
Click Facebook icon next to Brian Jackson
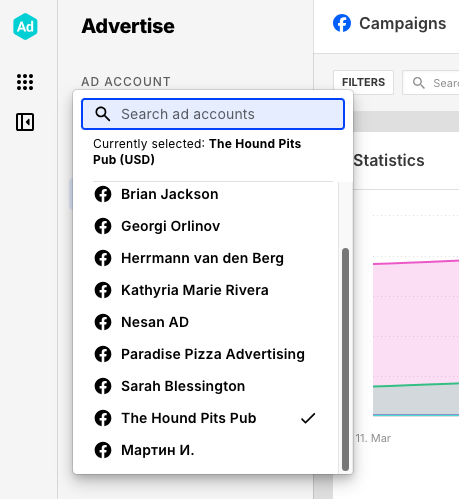pyautogui.click(x=103, y=194)
